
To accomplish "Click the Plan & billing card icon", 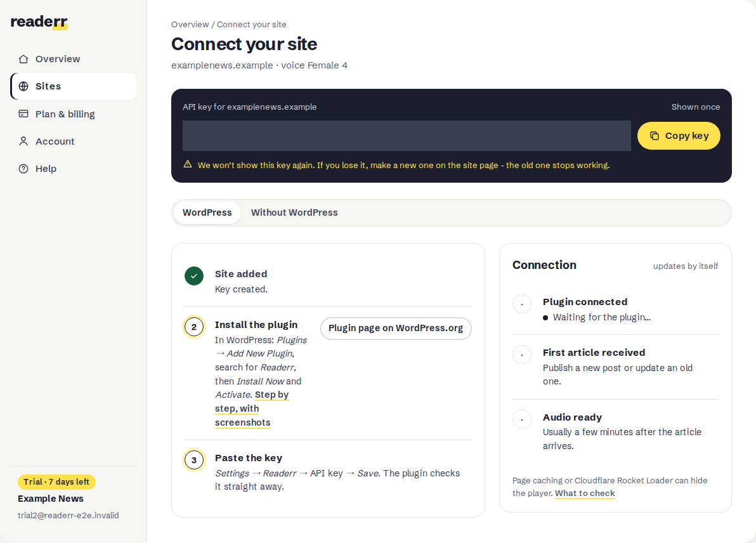I will point(23,114).
